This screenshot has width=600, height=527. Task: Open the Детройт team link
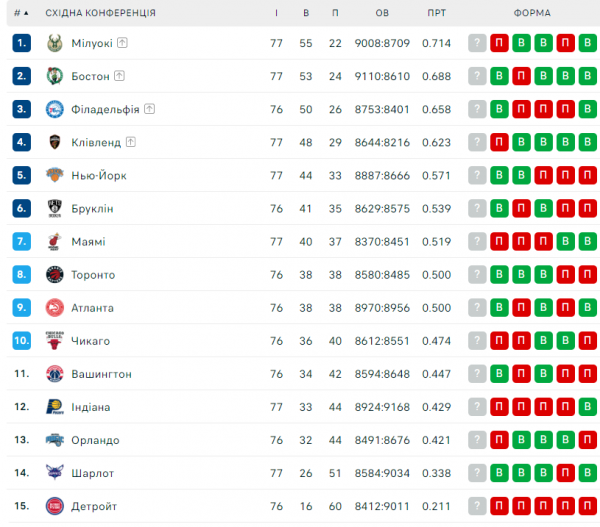tap(94, 506)
